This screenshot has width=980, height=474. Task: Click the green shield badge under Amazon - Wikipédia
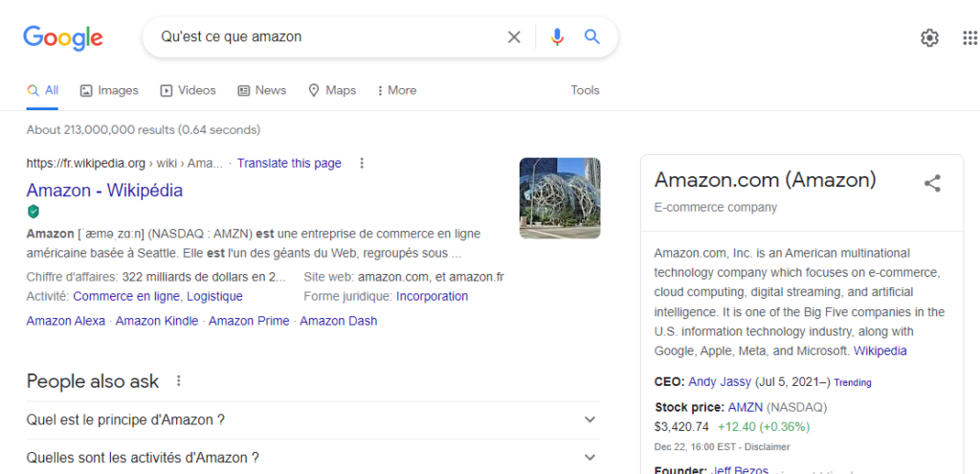tap(33, 212)
